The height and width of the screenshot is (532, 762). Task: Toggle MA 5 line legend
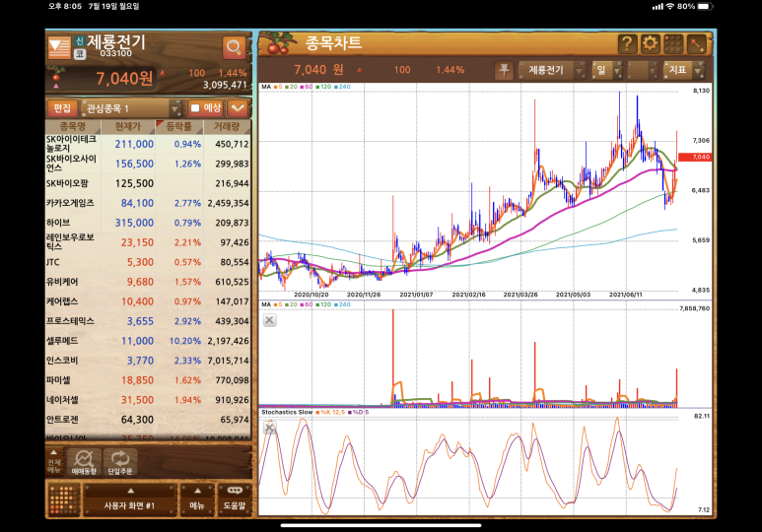278,87
